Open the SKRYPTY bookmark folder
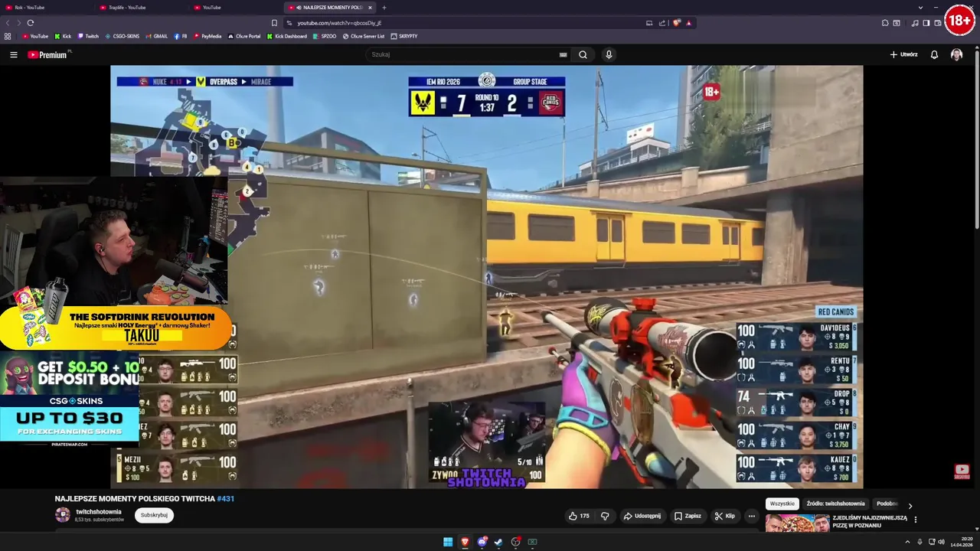Image resolution: width=980 pixels, height=551 pixels. pyautogui.click(x=404, y=36)
